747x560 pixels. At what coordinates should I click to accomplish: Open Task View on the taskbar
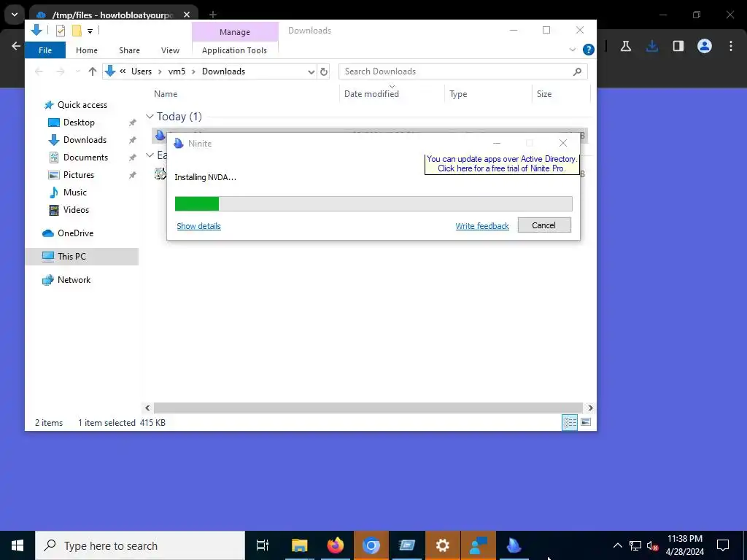click(x=263, y=545)
